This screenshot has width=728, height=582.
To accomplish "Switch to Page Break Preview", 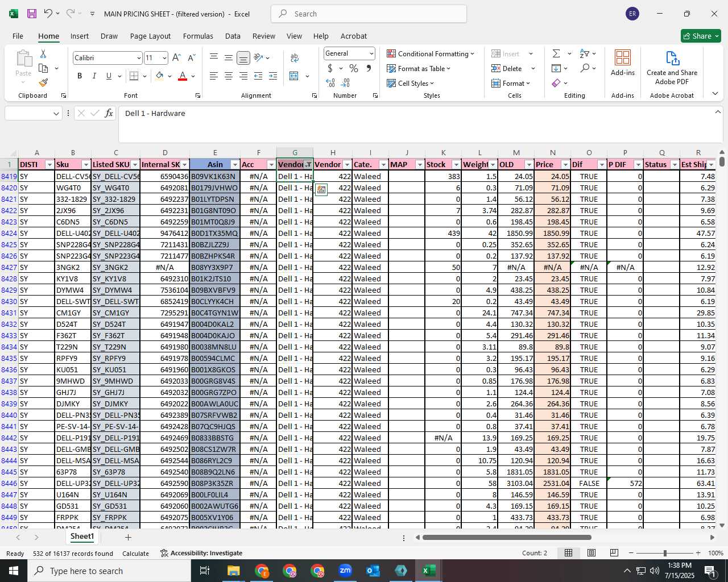I will pyautogui.click(x=614, y=553).
